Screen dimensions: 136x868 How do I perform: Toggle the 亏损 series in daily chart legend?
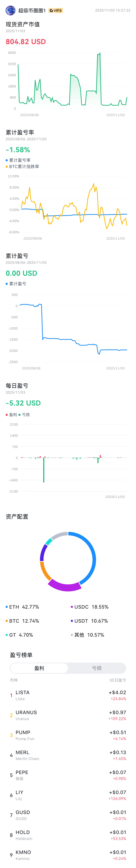click(24, 415)
